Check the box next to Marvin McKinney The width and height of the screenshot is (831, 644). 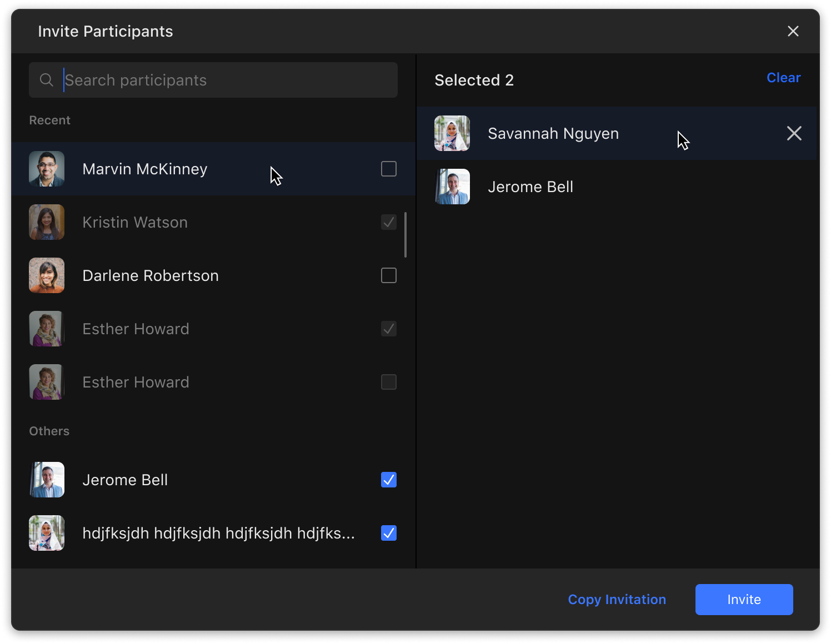point(389,169)
